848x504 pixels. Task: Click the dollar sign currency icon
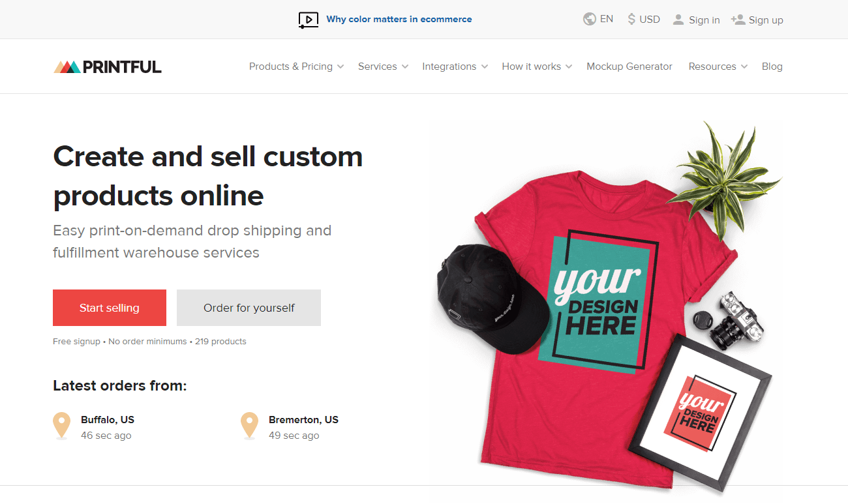(x=629, y=19)
